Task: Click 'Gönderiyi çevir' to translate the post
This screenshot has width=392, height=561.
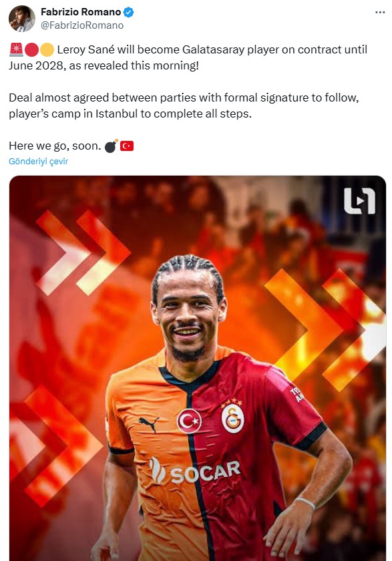Action: [x=38, y=162]
